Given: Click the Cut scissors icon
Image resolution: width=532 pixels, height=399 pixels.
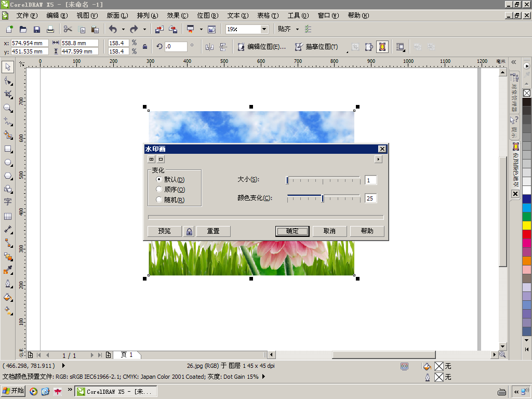Looking at the screenshot, I should pos(68,29).
